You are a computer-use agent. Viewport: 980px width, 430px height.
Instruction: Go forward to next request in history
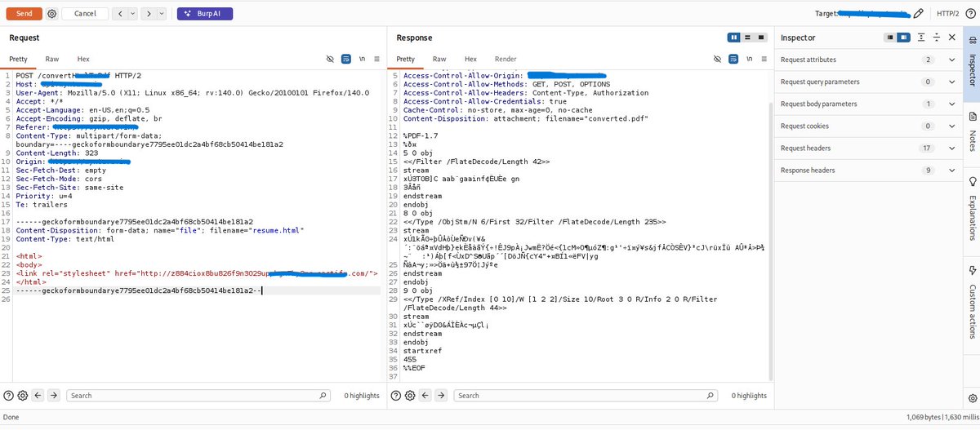point(149,14)
